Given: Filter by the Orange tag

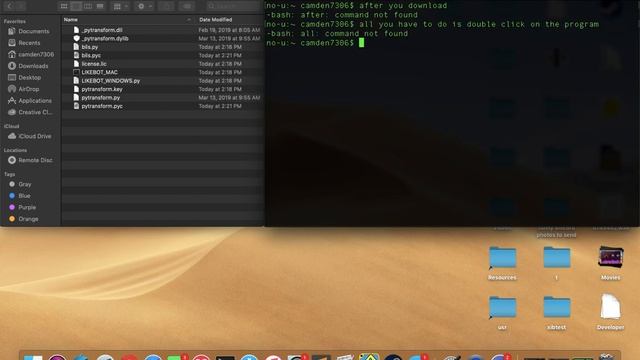Looking at the screenshot, I should (23, 219).
